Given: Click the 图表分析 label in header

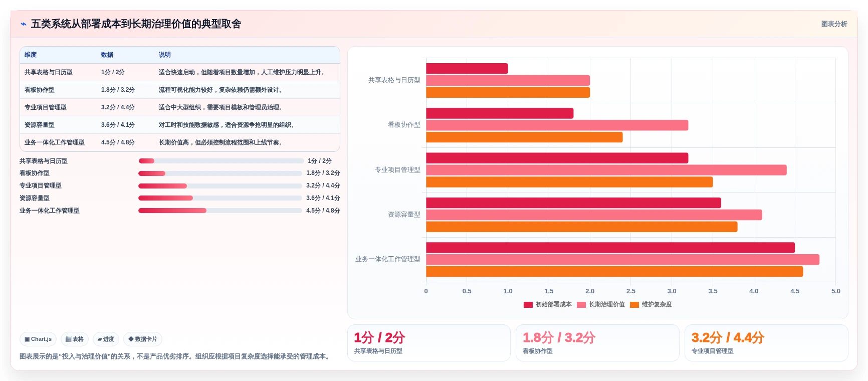Looking at the screenshot, I should tap(834, 24).
